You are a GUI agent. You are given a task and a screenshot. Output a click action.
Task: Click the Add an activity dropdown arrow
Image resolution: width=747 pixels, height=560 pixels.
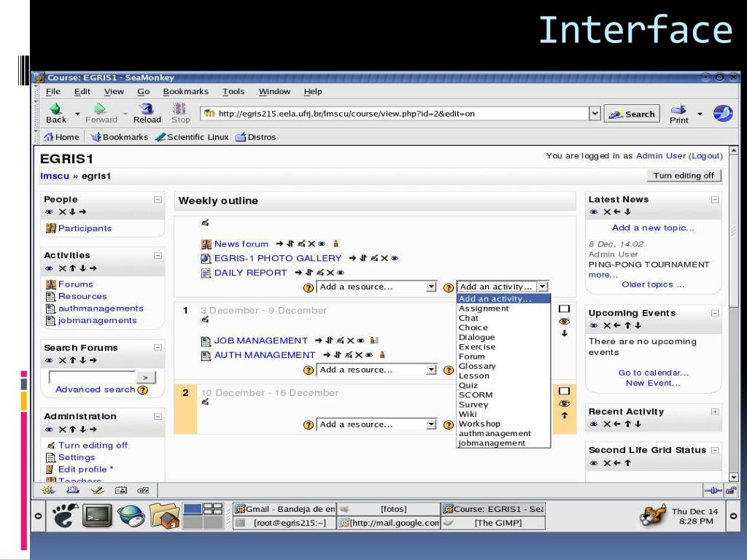coord(543,287)
